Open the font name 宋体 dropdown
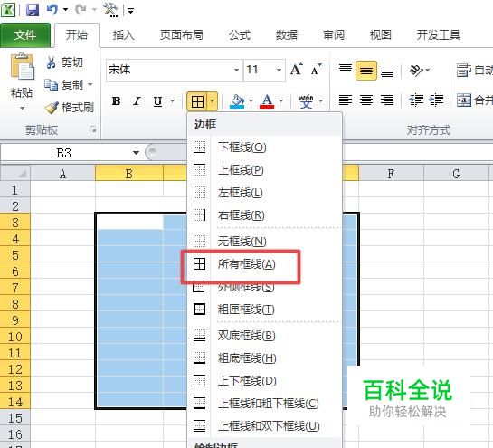Viewport: 493px width, 448px height. coord(236,70)
